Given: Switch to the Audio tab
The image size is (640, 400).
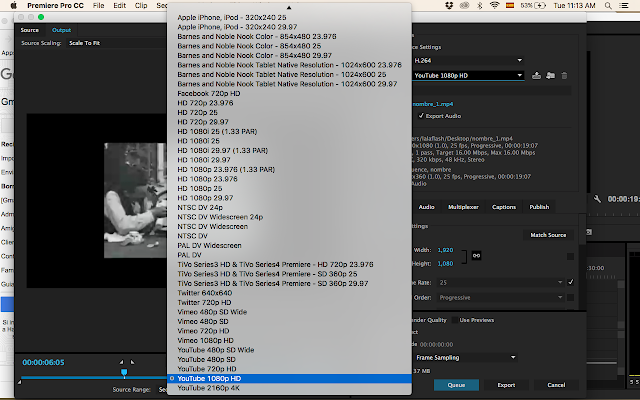Looking at the screenshot, I should point(427,207).
